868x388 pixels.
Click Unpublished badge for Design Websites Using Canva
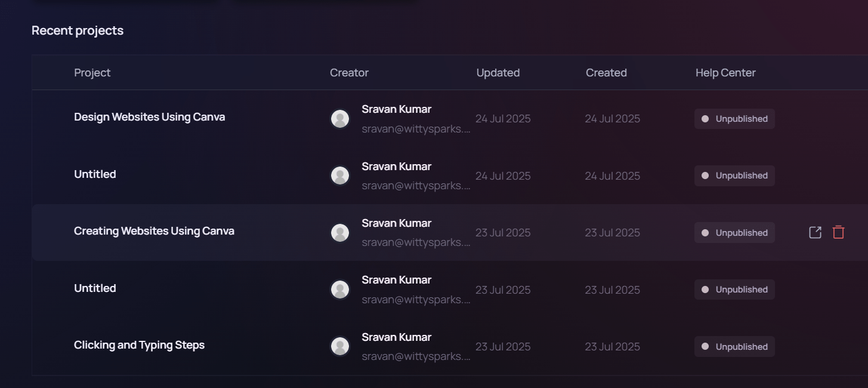pyautogui.click(x=734, y=119)
